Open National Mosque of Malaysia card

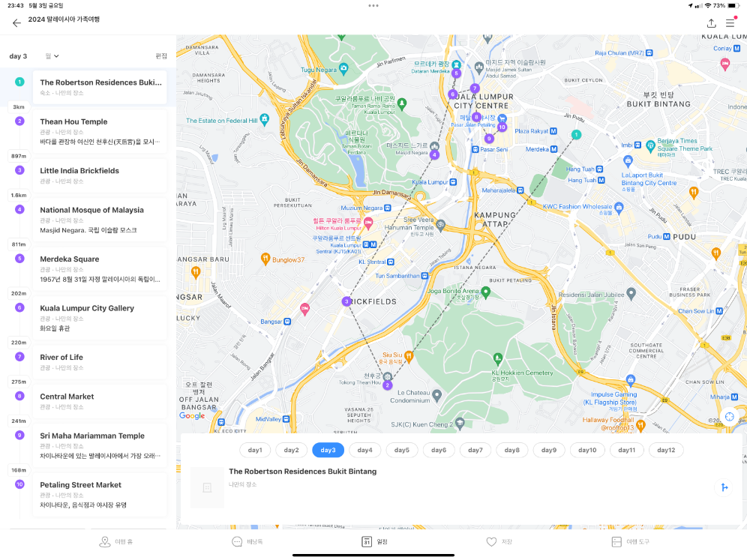100,220
